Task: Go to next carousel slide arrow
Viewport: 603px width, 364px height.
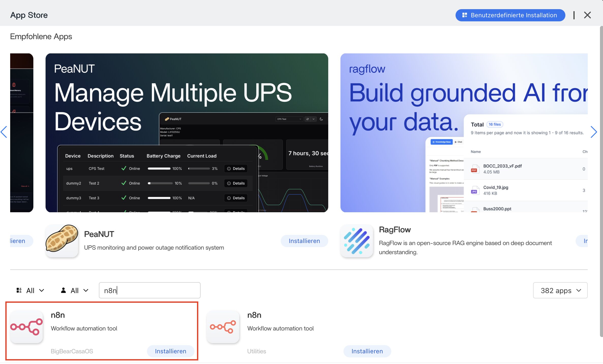Action: pyautogui.click(x=594, y=132)
